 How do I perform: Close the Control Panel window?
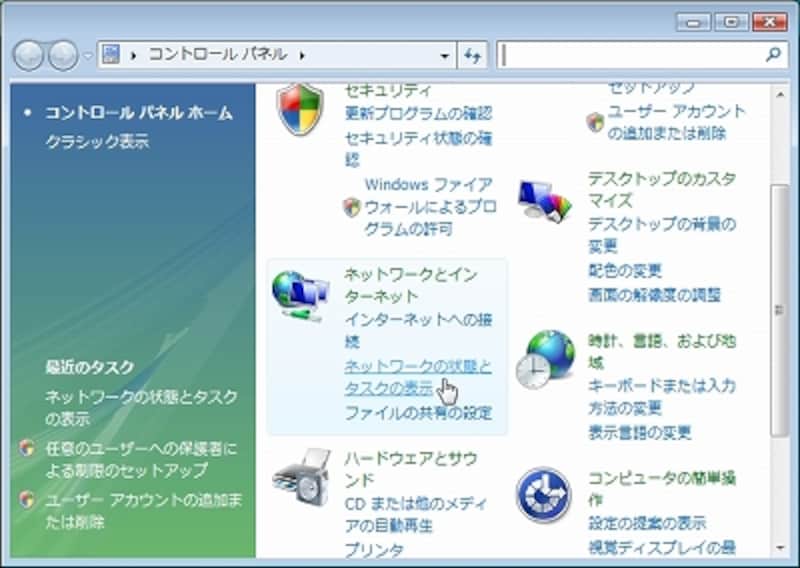[x=770, y=22]
